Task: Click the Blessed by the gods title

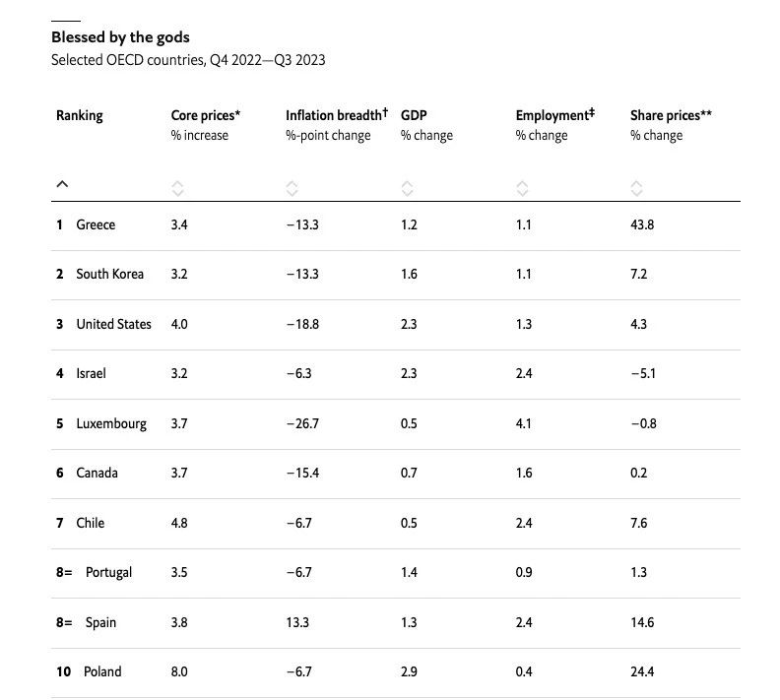Action: (120, 37)
